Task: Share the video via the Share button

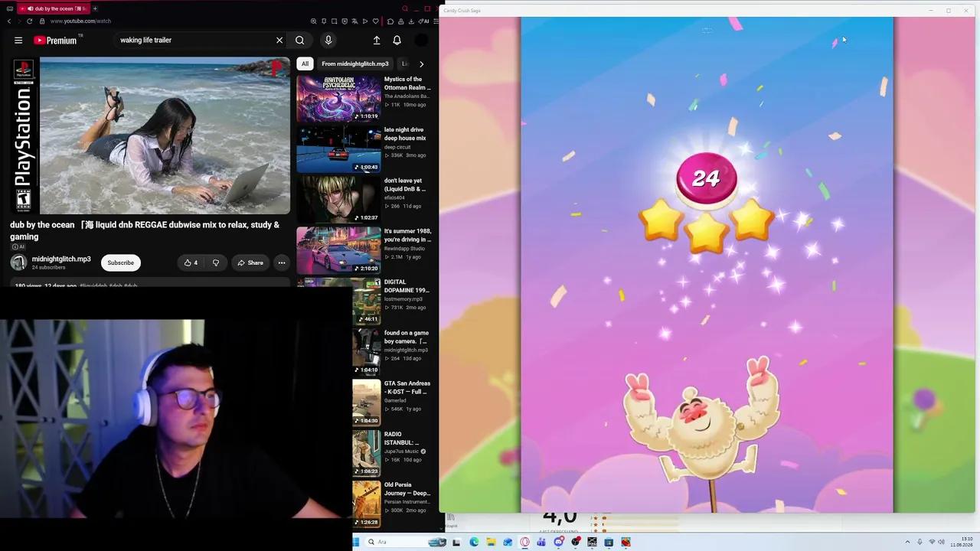Action: click(x=250, y=263)
